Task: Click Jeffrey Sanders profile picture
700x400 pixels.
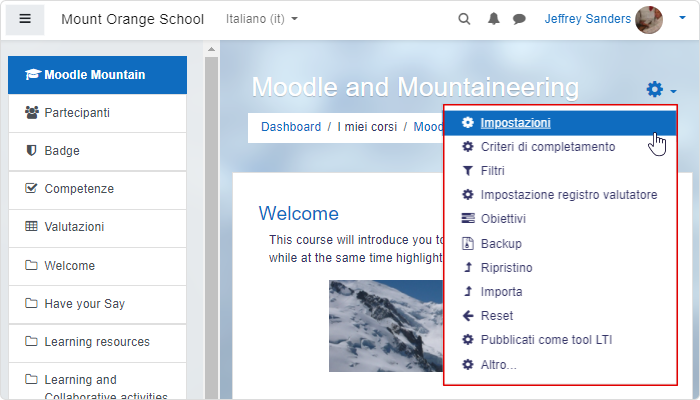Action: (649, 20)
